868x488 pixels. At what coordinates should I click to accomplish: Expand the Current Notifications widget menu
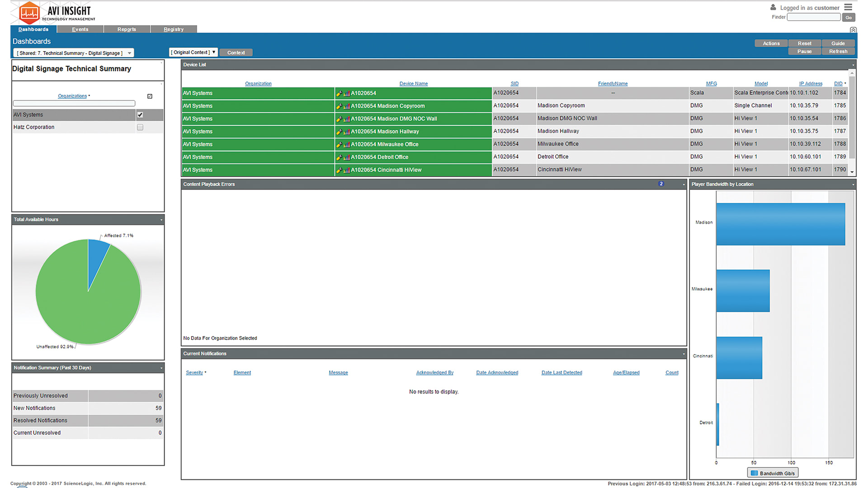coord(684,354)
